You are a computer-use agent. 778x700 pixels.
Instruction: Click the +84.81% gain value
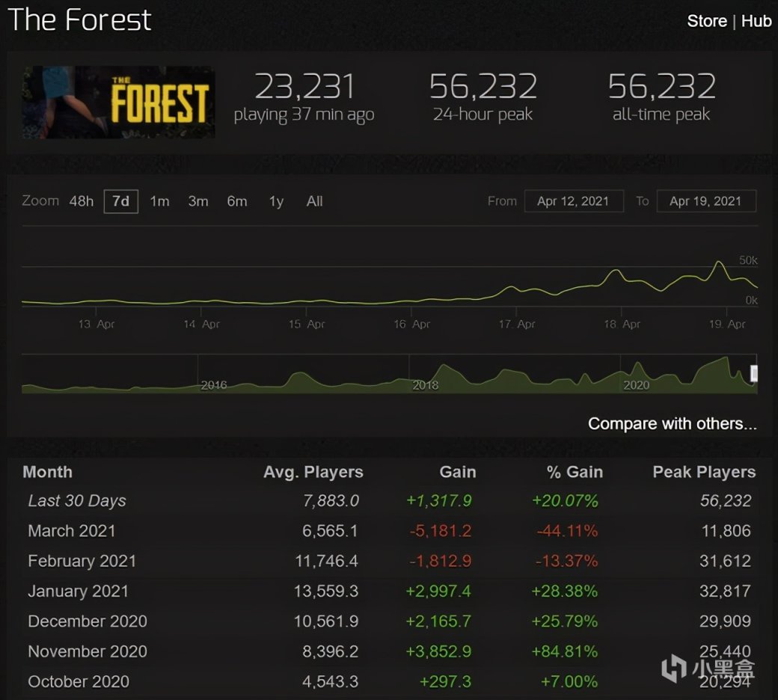(565, 651)
